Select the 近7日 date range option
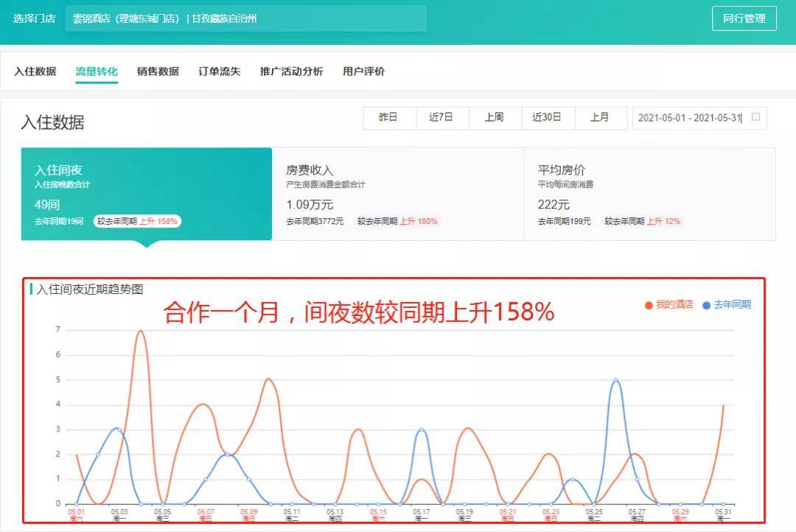796x532 pixels. pyautogui.click(x=442, y=118)
